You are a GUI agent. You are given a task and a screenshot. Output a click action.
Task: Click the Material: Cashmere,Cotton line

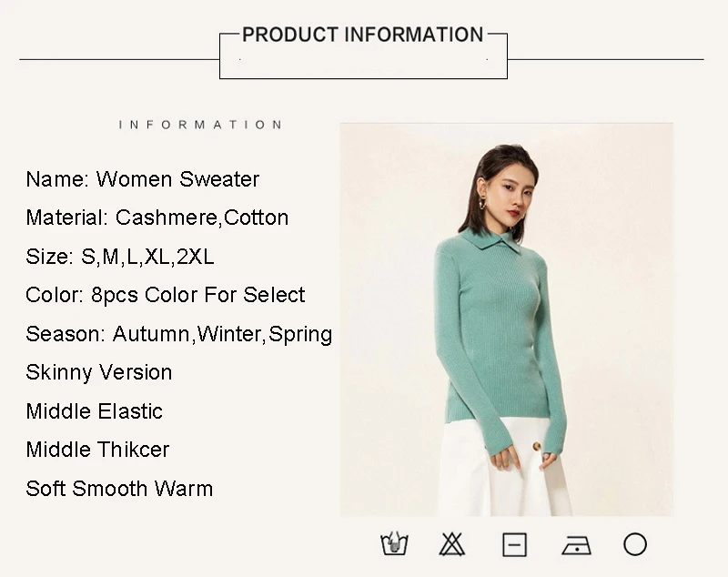[157, 218]
